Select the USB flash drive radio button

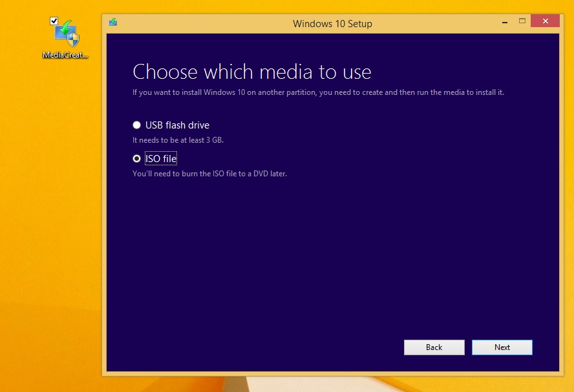[136, 125]
